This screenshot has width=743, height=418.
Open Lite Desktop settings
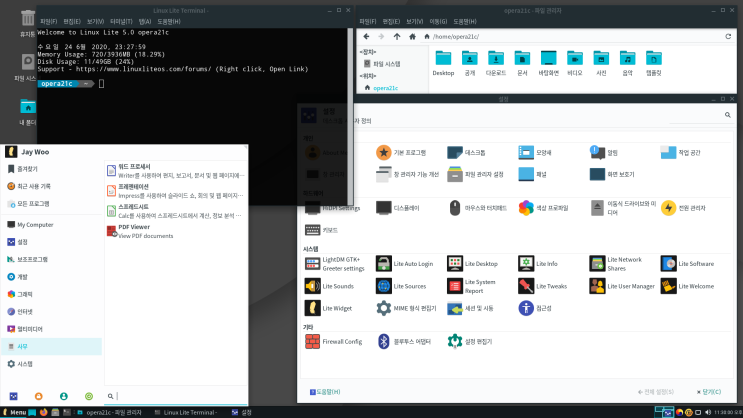click(x=472, y=264)
